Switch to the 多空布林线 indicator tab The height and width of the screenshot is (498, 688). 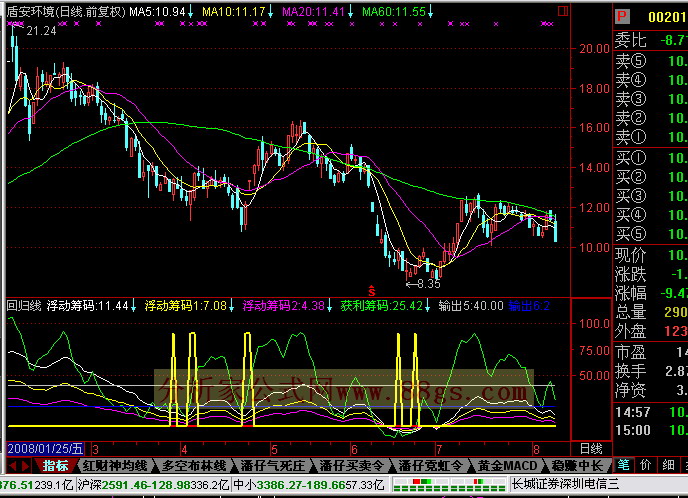pos(194,466)
